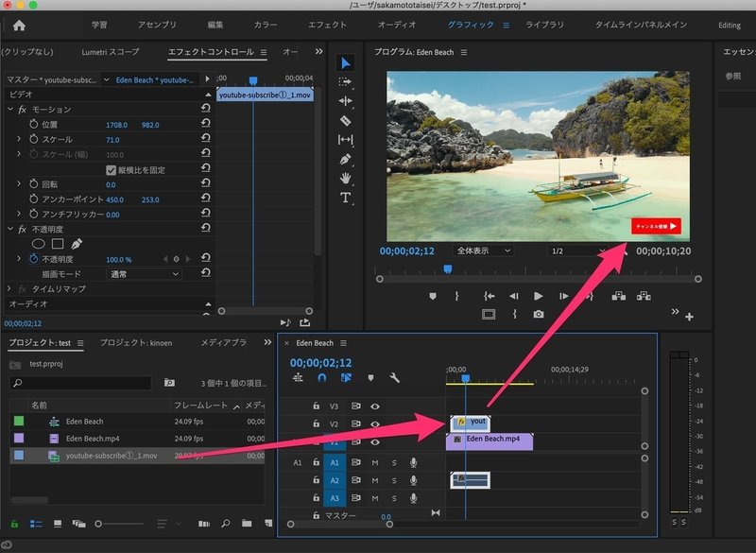Switch to the エフェクト workspace tab

(328, 26)
